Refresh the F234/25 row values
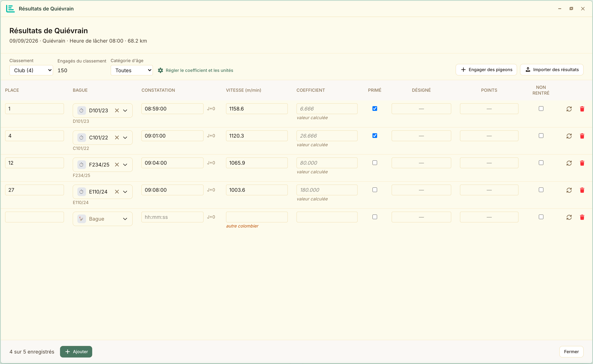This screenshot has width=593, height=364. 569,163
